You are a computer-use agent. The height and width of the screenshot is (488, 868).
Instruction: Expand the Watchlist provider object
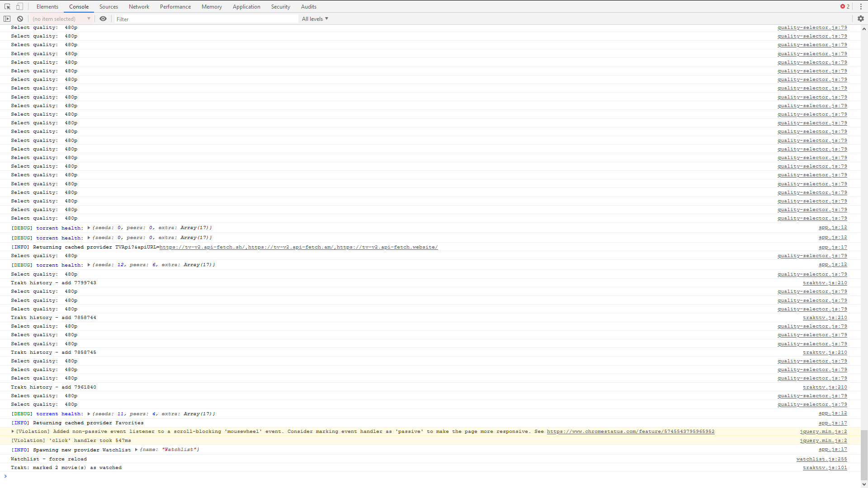(x=136, y=450)
